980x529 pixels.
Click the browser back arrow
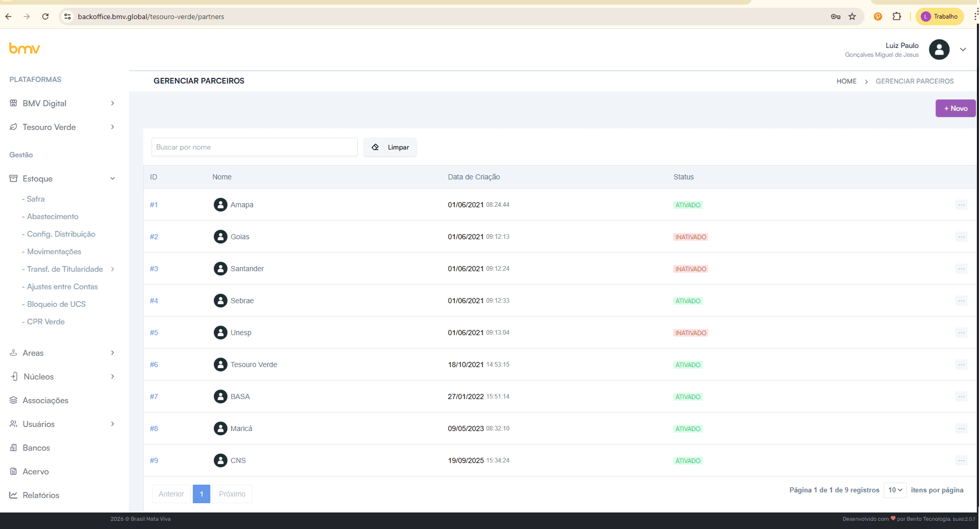click(8, 16)
